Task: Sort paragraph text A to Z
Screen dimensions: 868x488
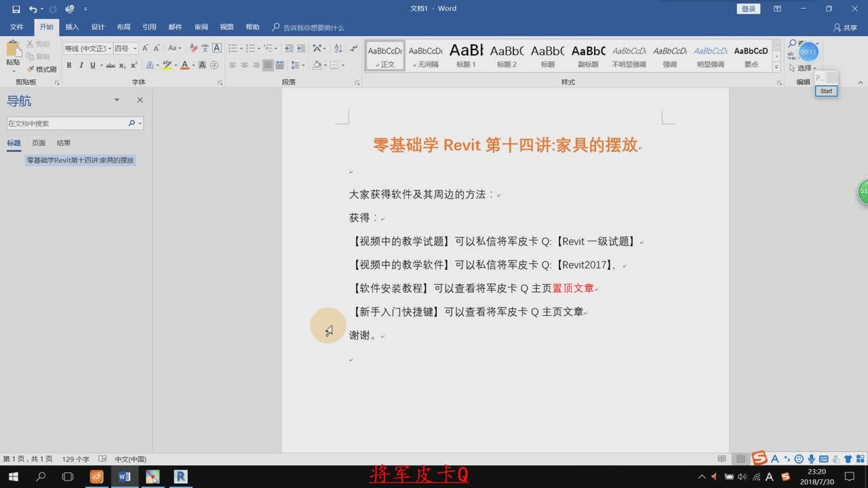Action: pyautogui.click(x=338, y=48)
